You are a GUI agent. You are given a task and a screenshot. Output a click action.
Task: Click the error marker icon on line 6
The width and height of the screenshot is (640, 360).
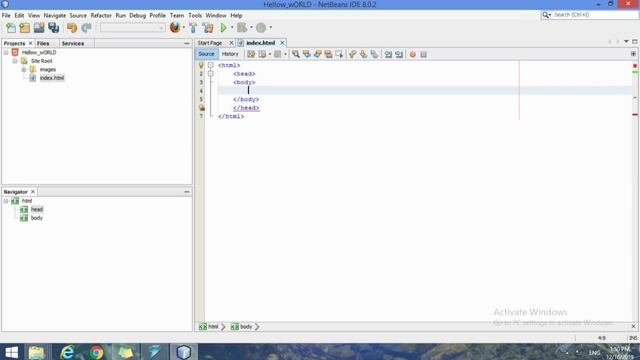[x=201, y=108]
